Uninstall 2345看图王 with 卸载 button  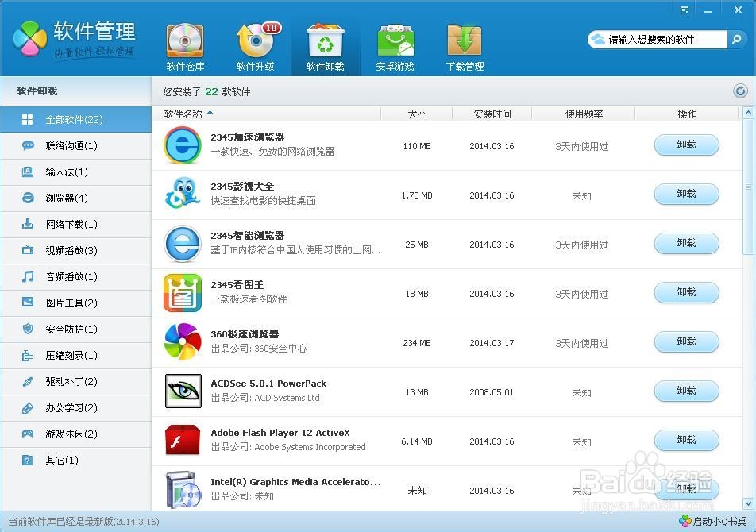pos(687,292)
